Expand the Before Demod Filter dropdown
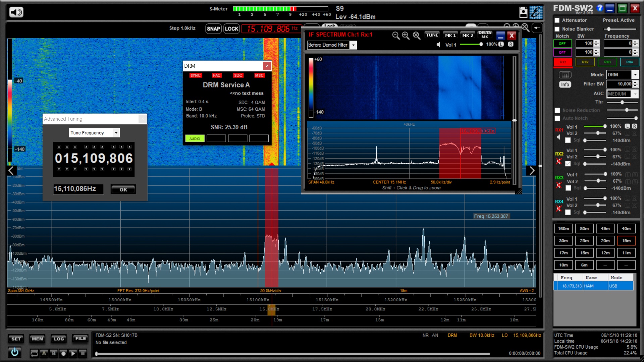The width and height of the screenshot is (644, 362). [x=353, y=45]
